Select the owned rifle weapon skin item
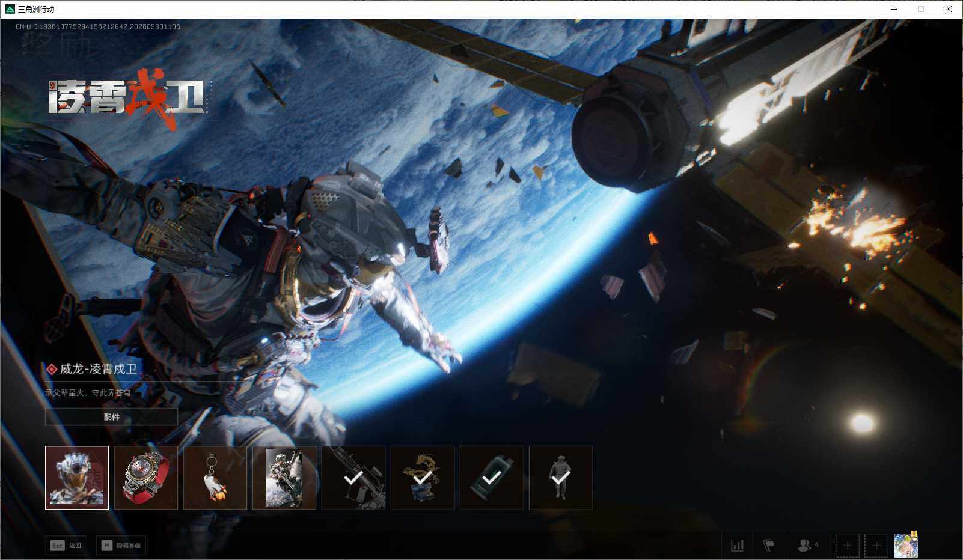Viewport: 963px width, 560px height. click(353, 478)
